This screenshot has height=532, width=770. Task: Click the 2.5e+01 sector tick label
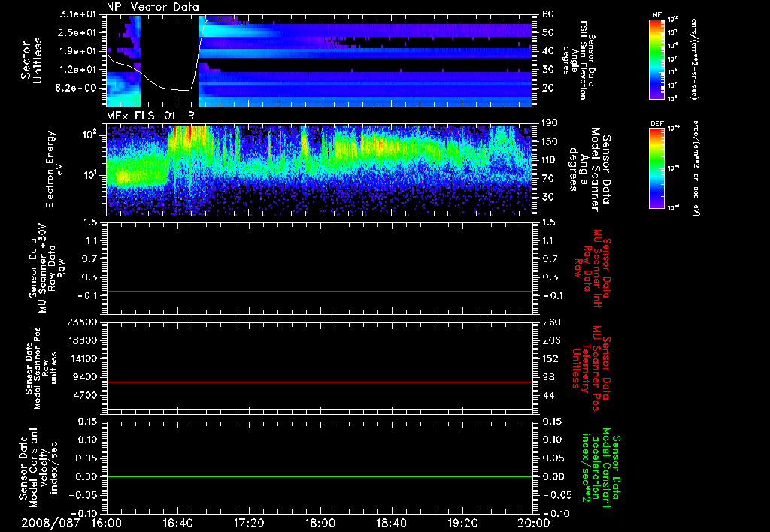tap(78, 32)
